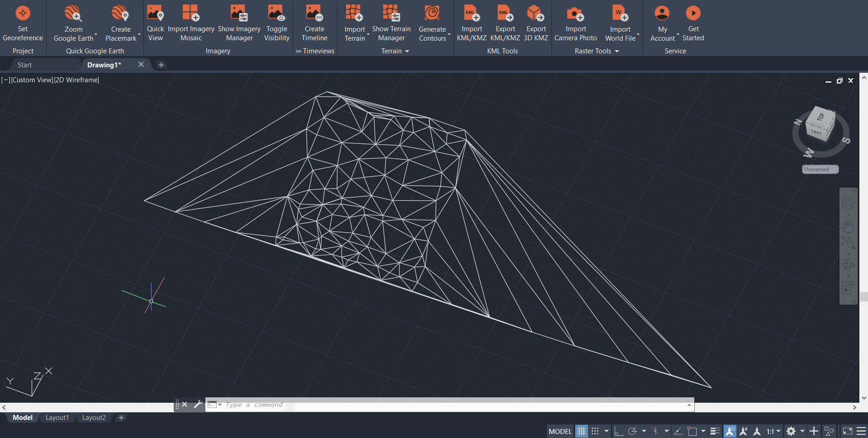
Task: Open the 2D Wireframe visual style menu
Action: click(76, 80)
